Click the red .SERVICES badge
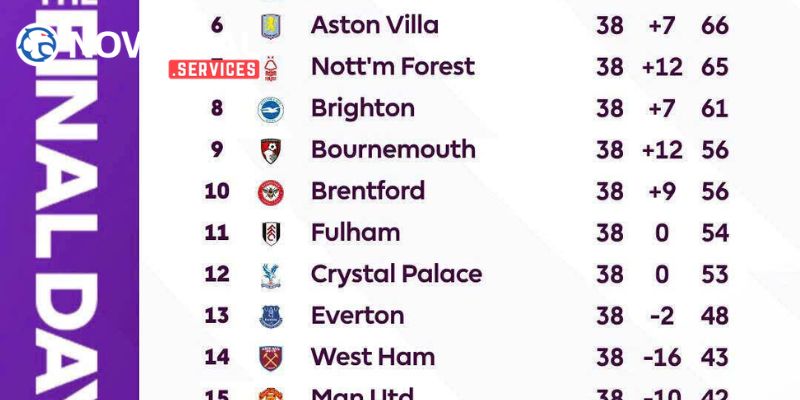Viewport: 800px width, 400px height. [x=214, y=69]
